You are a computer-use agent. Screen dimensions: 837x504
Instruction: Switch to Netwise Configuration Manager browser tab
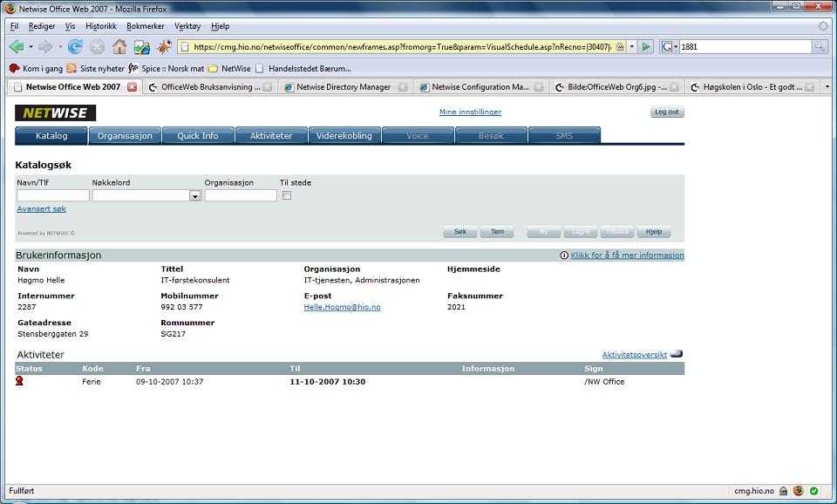480,87
